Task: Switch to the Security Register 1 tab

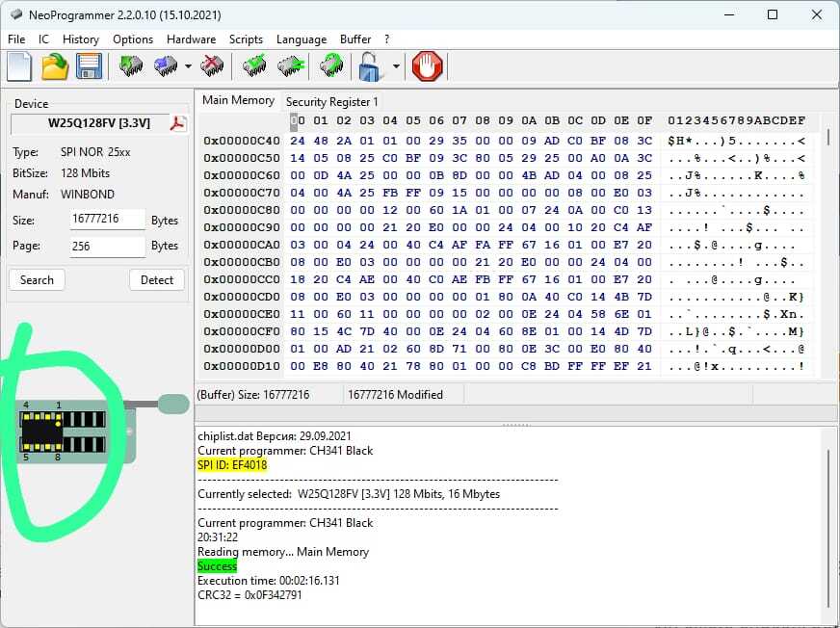Action: point(331,101)
